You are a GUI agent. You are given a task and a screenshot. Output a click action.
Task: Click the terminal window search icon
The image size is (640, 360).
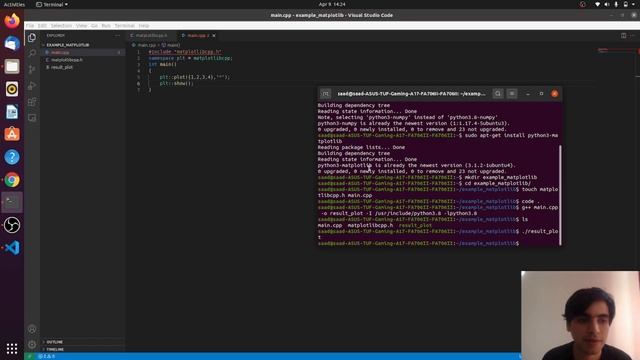point(498,94)
